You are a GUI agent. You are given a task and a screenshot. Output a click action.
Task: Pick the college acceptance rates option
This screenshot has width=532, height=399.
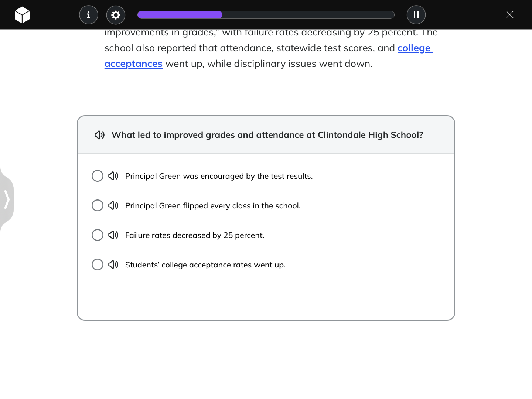(97, 265)
